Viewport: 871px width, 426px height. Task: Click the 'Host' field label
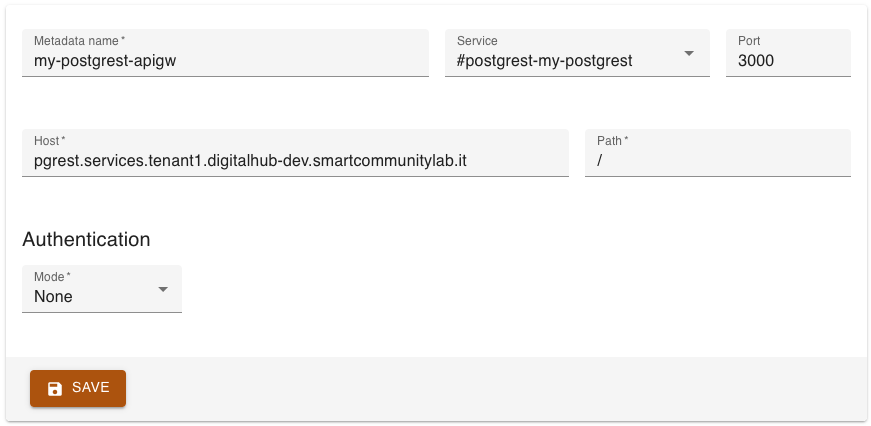[x=48, y=141]
